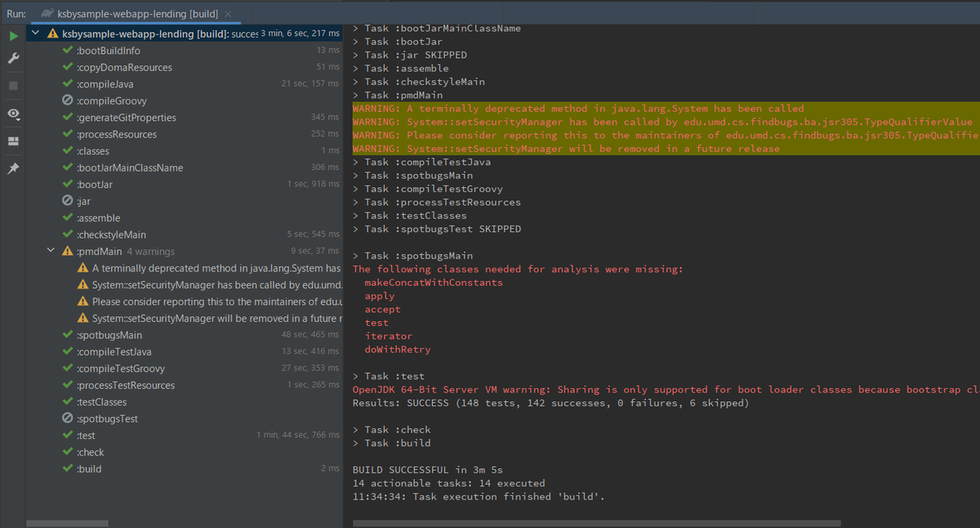Rerun the build with the green arrow

(12, 36)
